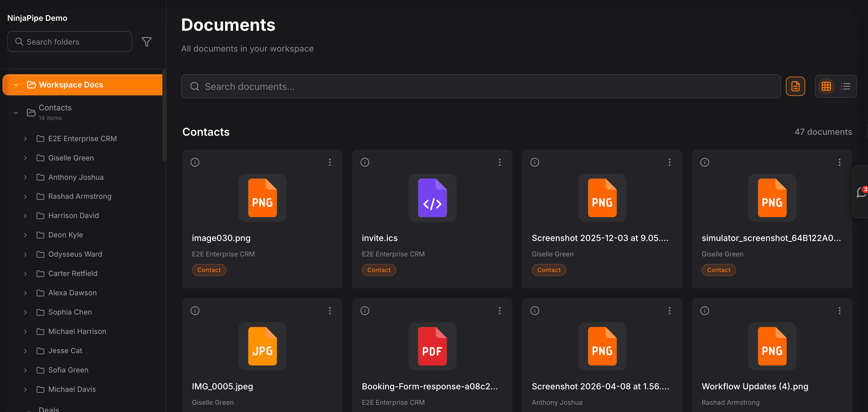
Task: Click the Contacts folder icon in sidebar
Action: [31, 113]
